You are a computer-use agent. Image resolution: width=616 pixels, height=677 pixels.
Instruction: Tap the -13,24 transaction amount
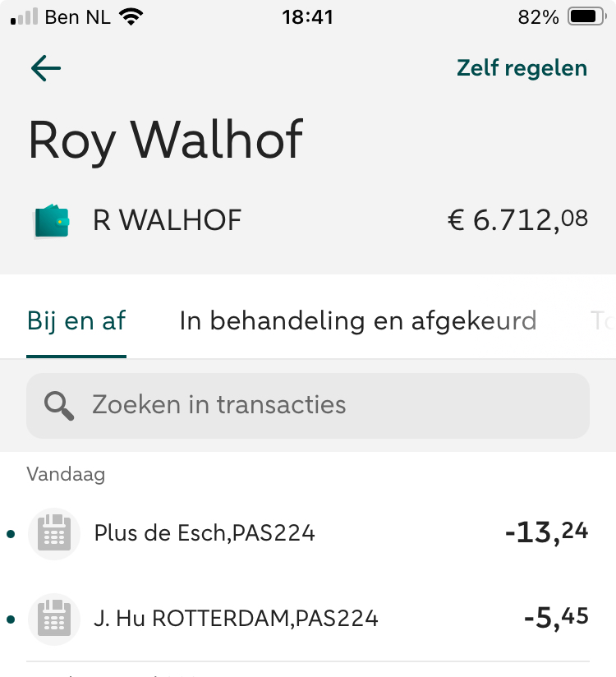(x=546, y=534)
